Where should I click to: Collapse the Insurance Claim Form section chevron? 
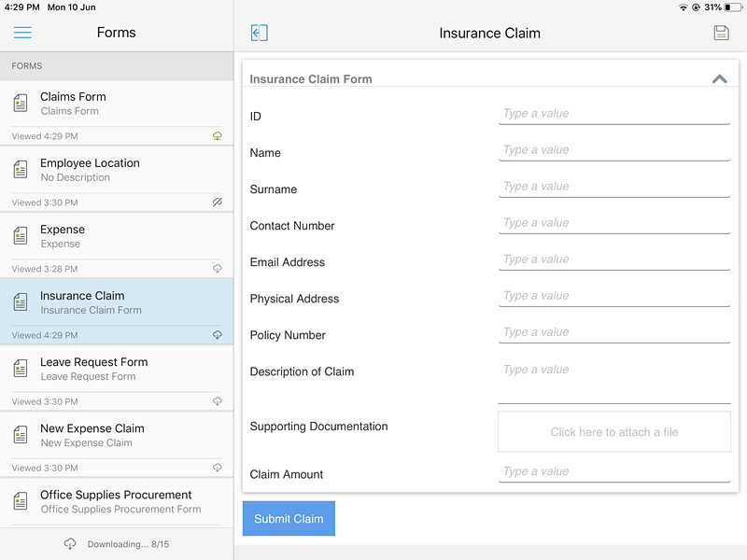click(x=719, y=79)
